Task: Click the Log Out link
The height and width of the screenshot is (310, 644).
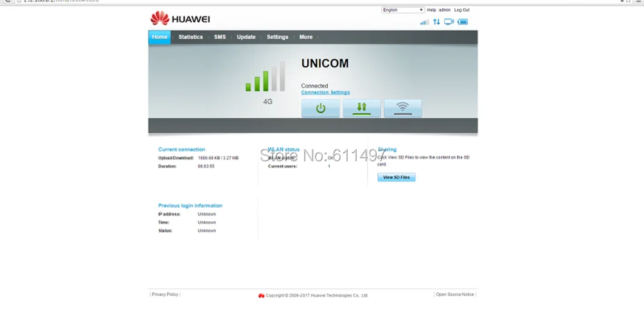Action: point(462,10)
